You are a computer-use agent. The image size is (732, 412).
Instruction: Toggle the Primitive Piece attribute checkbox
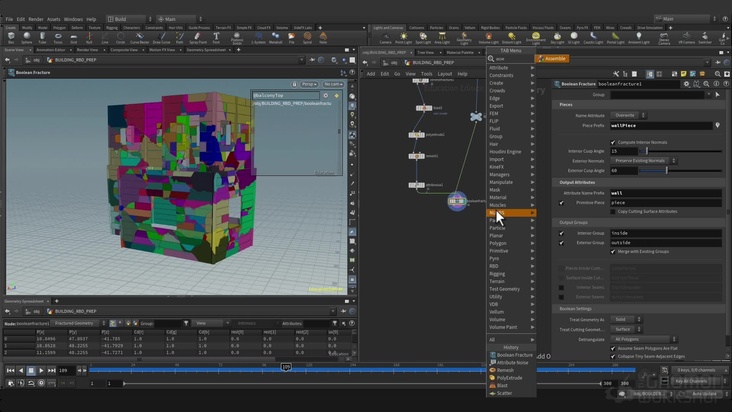(x=562, y=203)
